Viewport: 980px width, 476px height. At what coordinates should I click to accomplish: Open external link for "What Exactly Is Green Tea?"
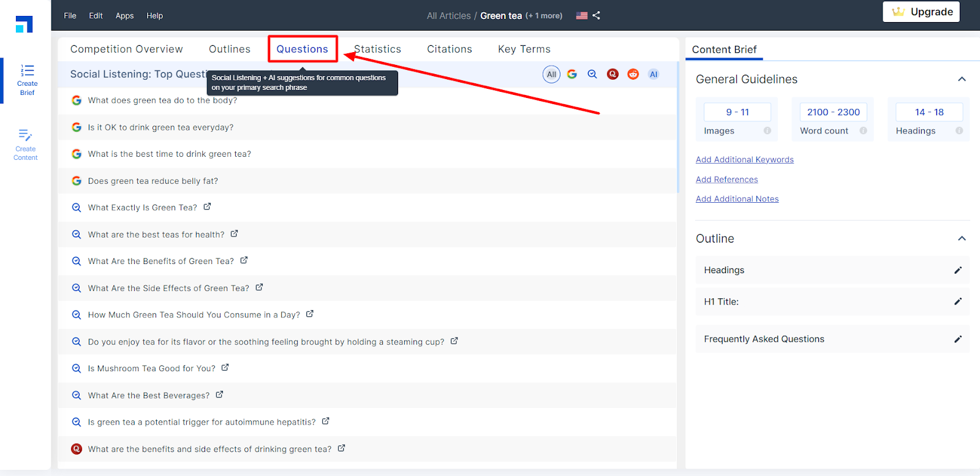(207, 207)
